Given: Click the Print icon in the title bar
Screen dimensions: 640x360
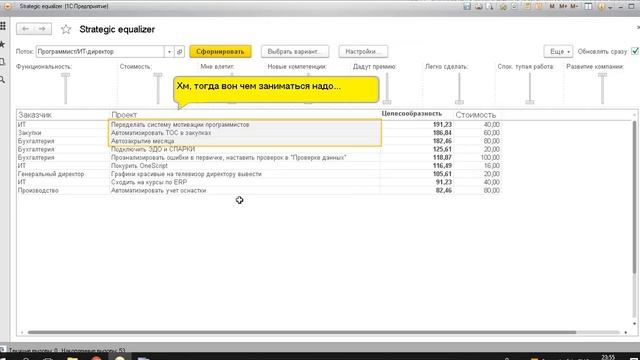Looking at the screenshot, I should click(x=478, y=7).
